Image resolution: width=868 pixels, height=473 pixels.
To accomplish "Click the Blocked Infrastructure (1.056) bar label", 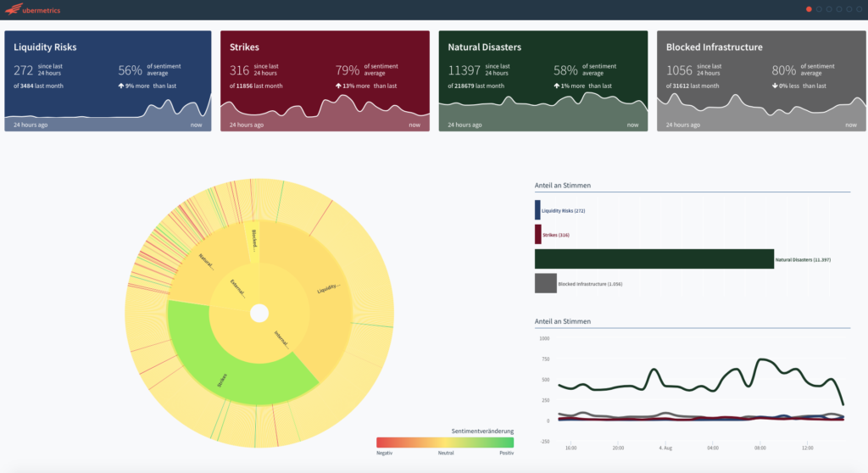I will coord(590,284).
